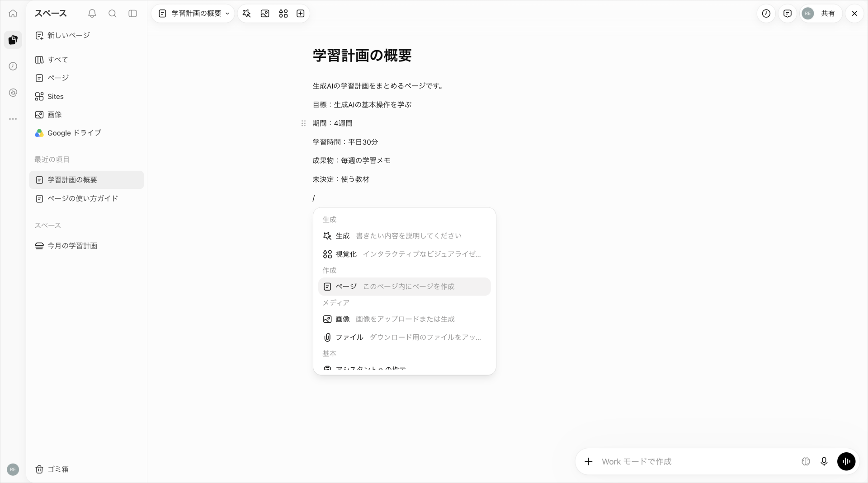Open the 学習計画の概要 title dropdown
Screen dimensions: 868x483
pyautogui.click(x=193, y=14)
